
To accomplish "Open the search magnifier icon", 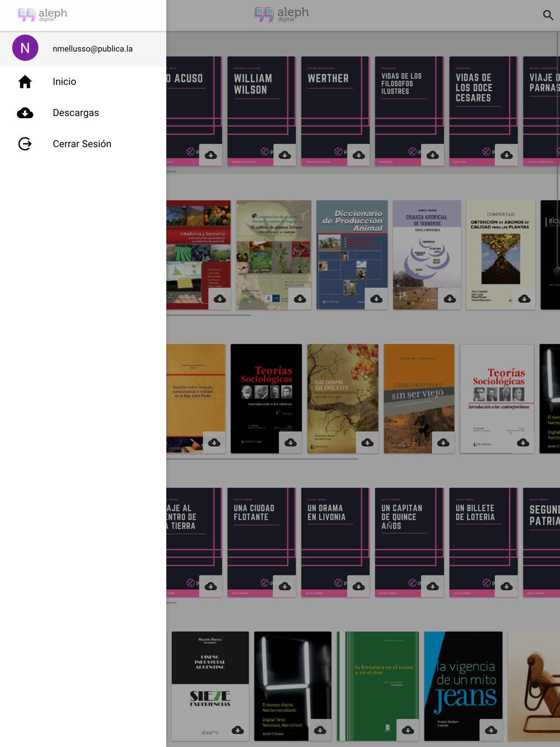I will click(548, 15).
